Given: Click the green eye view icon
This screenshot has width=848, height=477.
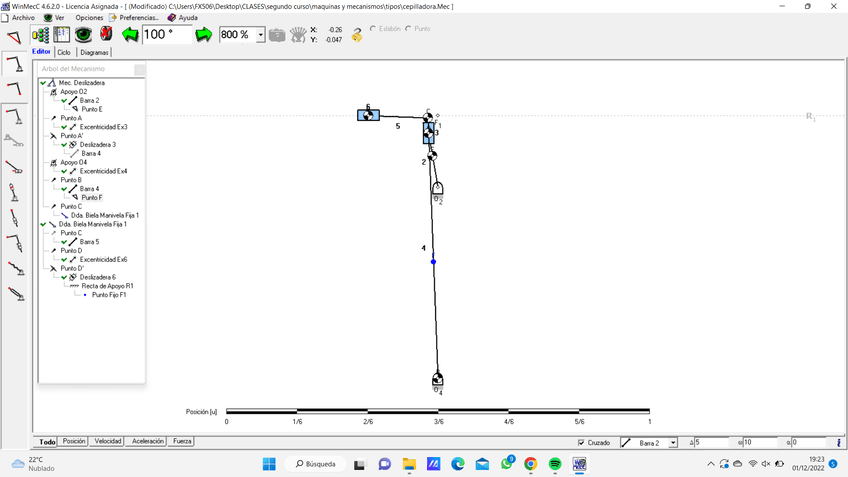Looking at the screenshot, I should pyautogui.click(x=83, y=35).
